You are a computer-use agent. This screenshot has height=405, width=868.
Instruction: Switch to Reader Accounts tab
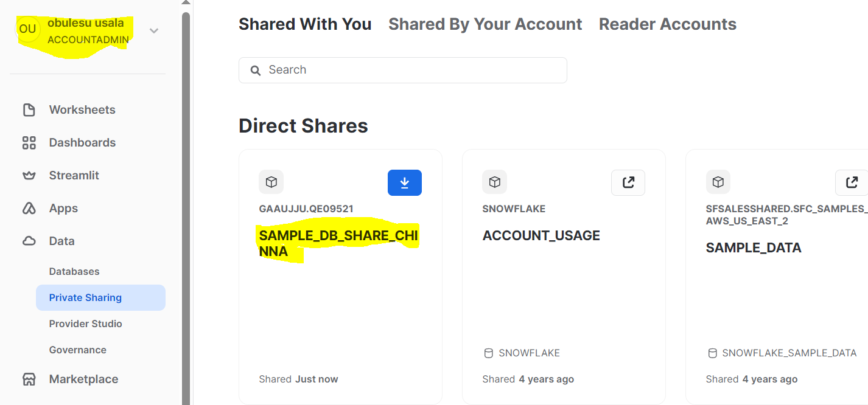(668, 24)
